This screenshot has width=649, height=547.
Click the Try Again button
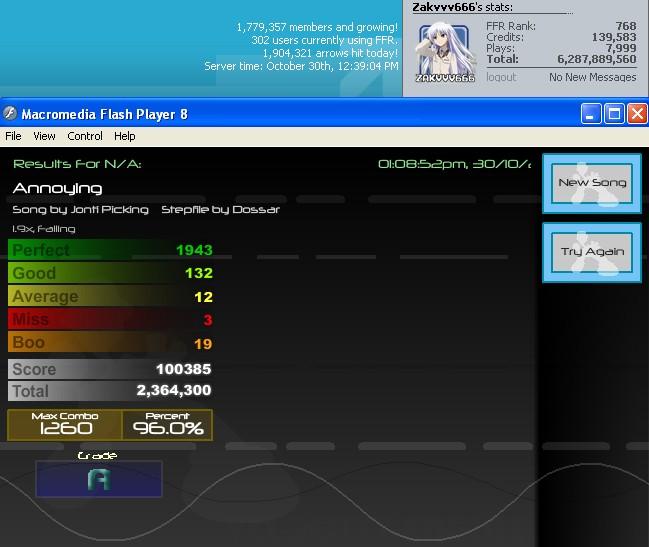592,252
